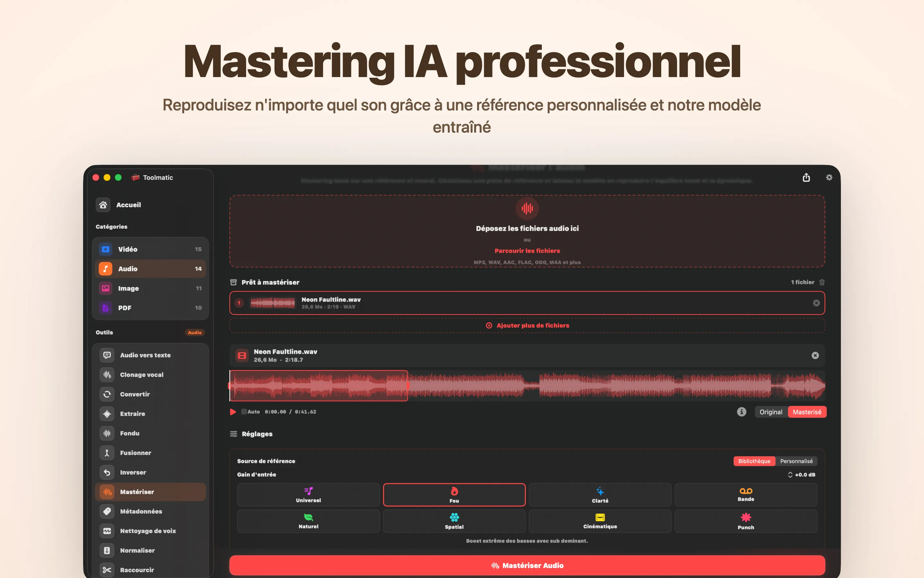Play the audio preview

click(233, 412)
